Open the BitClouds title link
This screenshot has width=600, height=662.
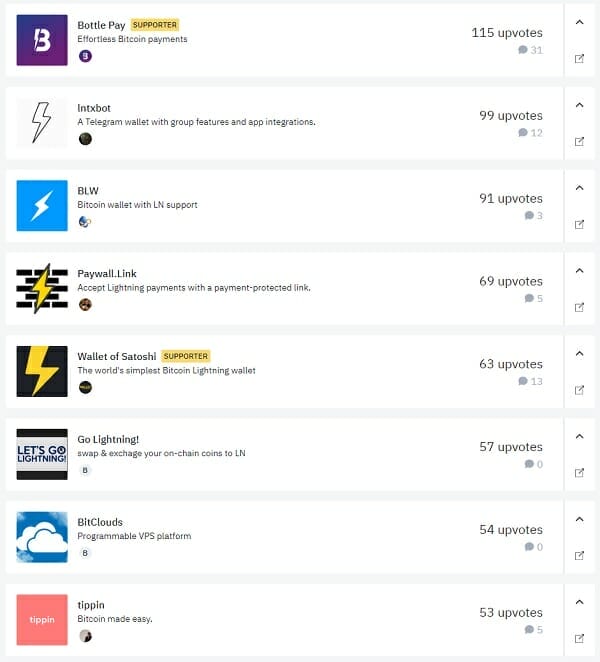tap(100, 522)
